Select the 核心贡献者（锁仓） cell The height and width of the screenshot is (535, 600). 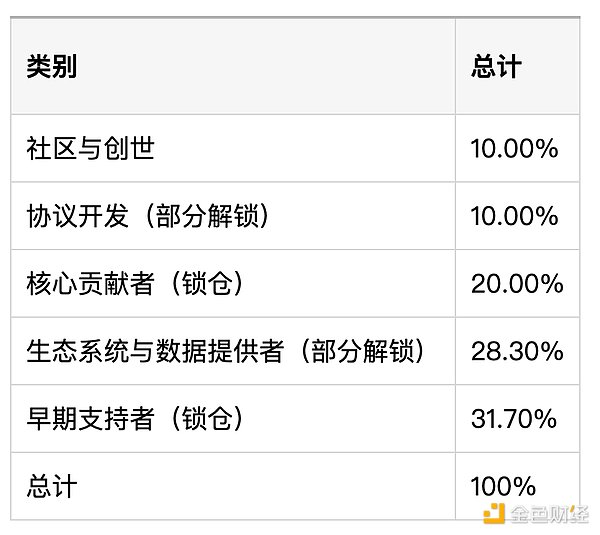[x=135, y=284]
